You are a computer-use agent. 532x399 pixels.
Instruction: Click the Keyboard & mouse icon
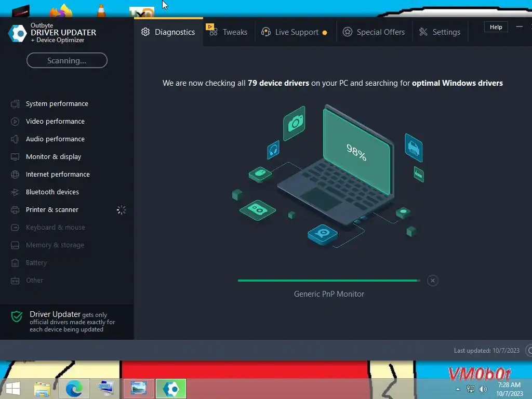[x=15, y=228]
